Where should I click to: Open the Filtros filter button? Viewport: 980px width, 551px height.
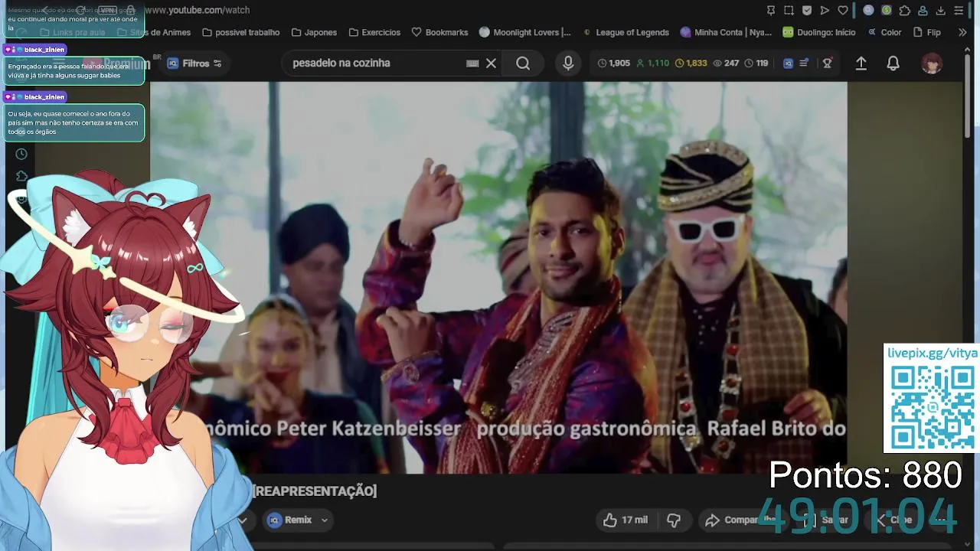click(x=194, y=64)
